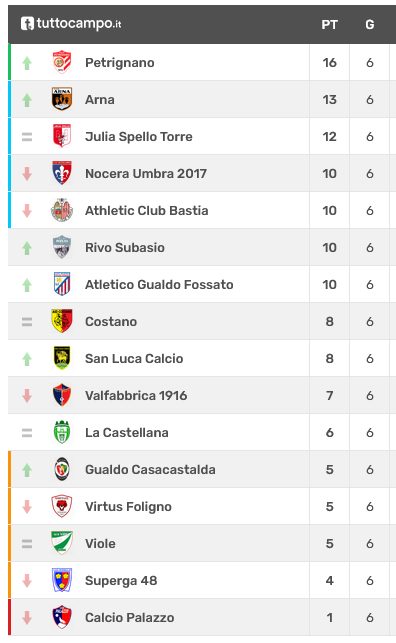This screenshot has width=396, height=643.
Task: Open Valfabbrica 1916 team name
Action: 136,395
